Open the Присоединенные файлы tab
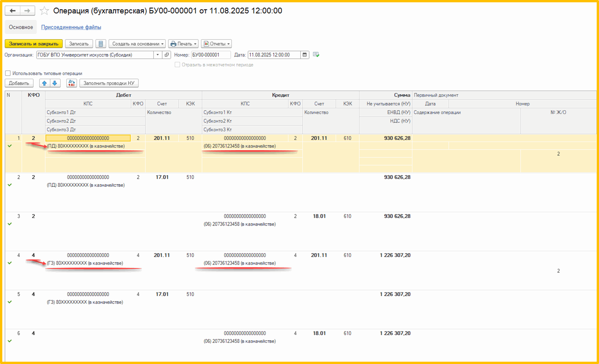Image resolution: width=599 pixels, height=364 pixels. point(71,27)
